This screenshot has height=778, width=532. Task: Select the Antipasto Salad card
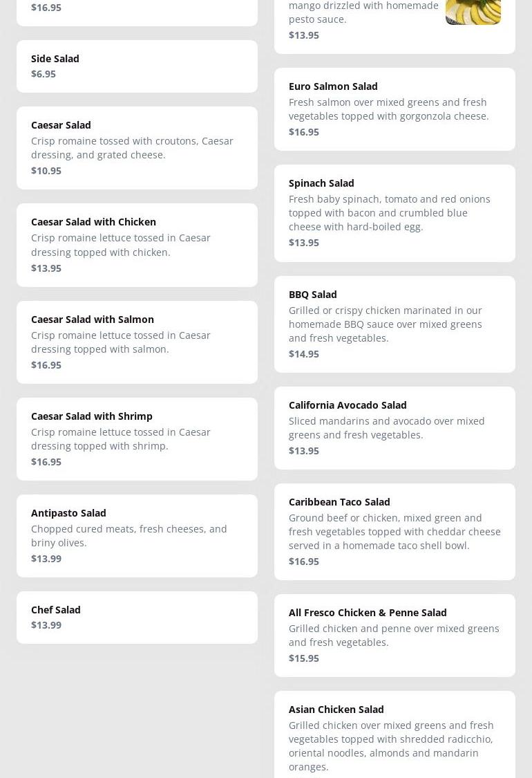(137, 535)
